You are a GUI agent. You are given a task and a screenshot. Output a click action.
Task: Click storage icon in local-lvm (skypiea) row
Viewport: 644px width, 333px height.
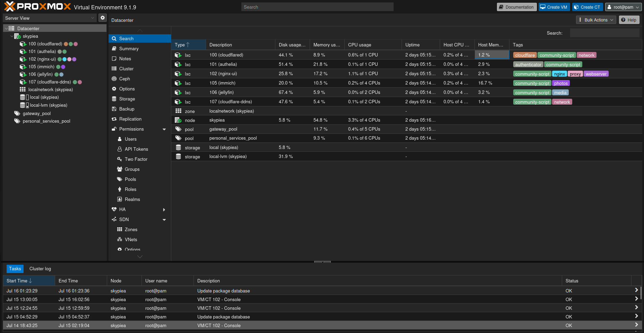point(178,157)
